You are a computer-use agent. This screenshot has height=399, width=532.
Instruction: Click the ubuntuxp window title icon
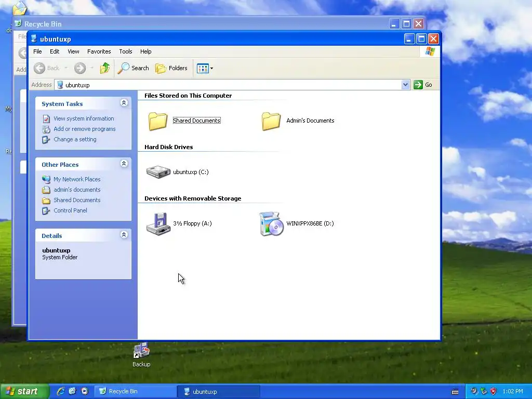coord(34,38)
